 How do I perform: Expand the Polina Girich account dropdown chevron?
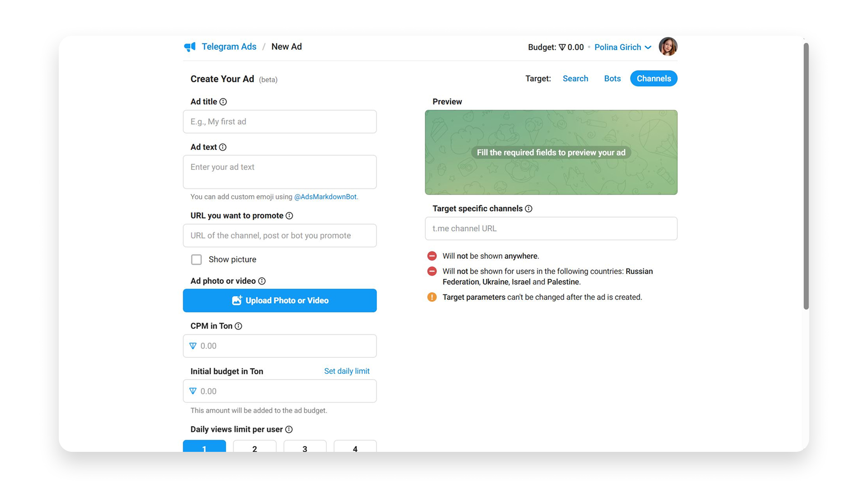[648, 47]
